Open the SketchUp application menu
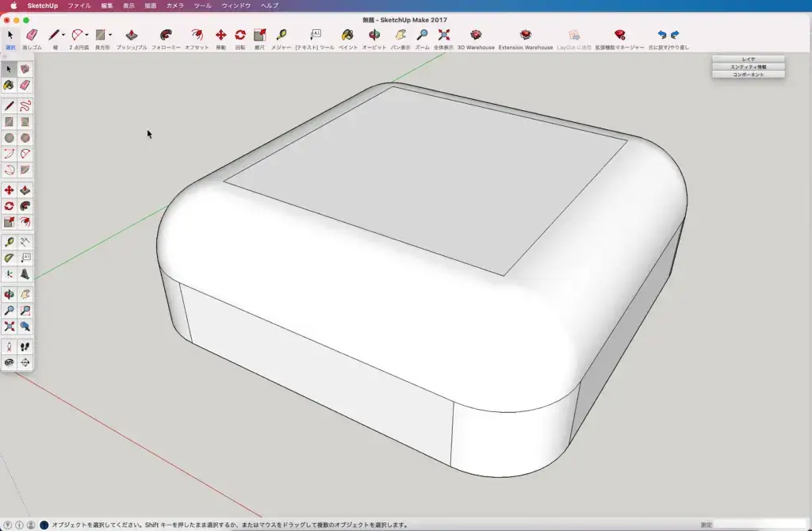Viewport: 812px width, 531px height. point(43,6)
